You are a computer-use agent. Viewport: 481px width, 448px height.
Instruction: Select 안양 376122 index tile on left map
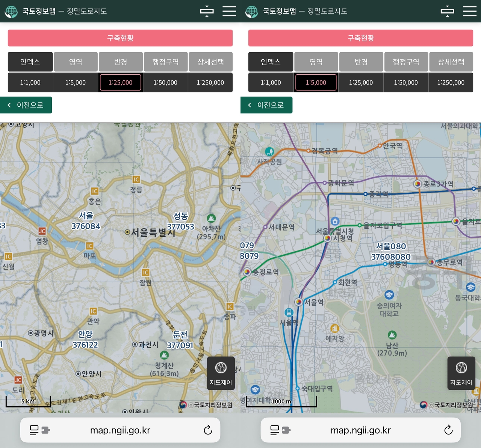(85, 339)
